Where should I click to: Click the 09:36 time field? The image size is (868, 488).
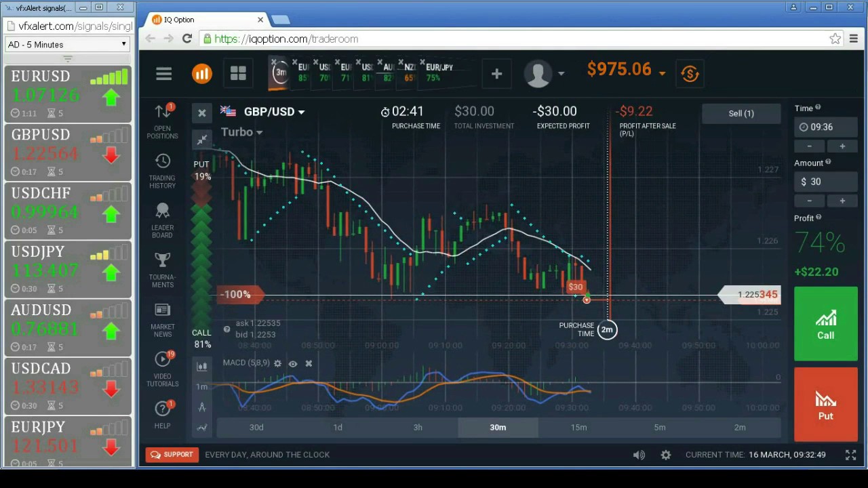click(826, 127)
